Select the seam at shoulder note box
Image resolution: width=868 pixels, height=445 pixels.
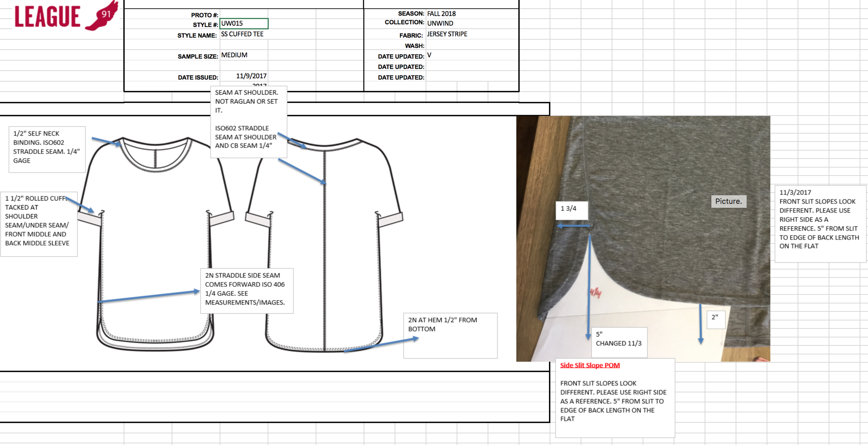point(248,120)
